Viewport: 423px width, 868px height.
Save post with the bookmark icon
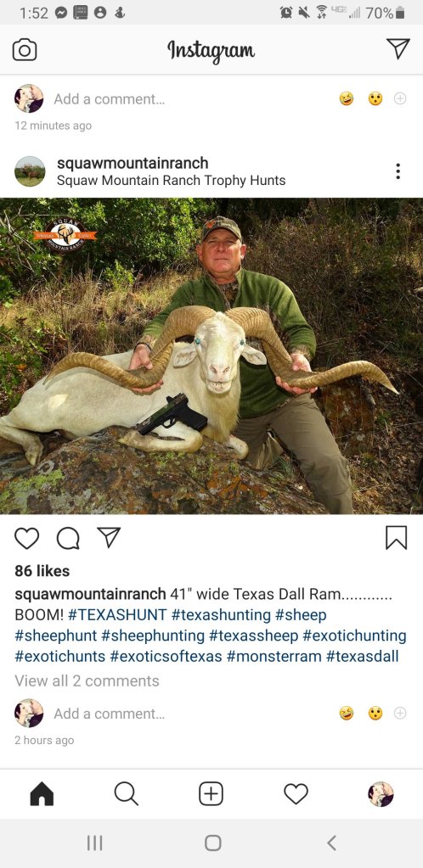pyautogui.click(x=397, y=538)
